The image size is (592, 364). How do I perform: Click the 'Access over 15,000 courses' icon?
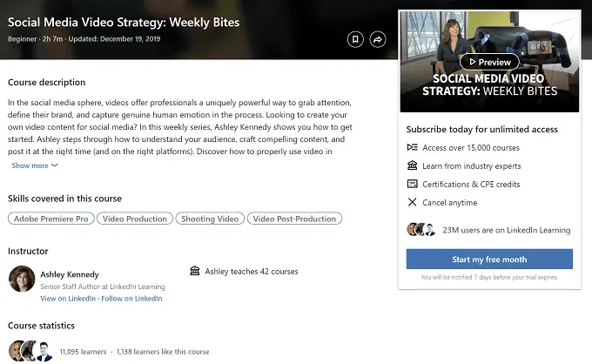click(413, 147)
